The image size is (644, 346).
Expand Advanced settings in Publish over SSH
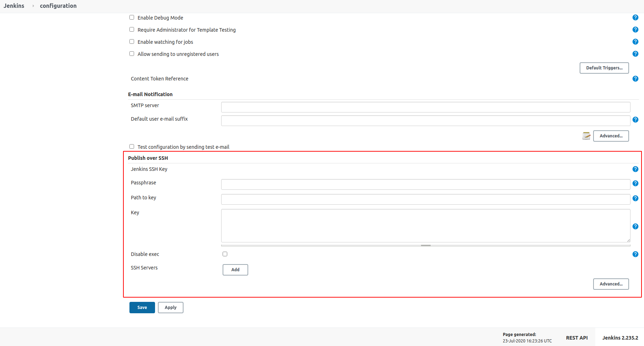611,284
